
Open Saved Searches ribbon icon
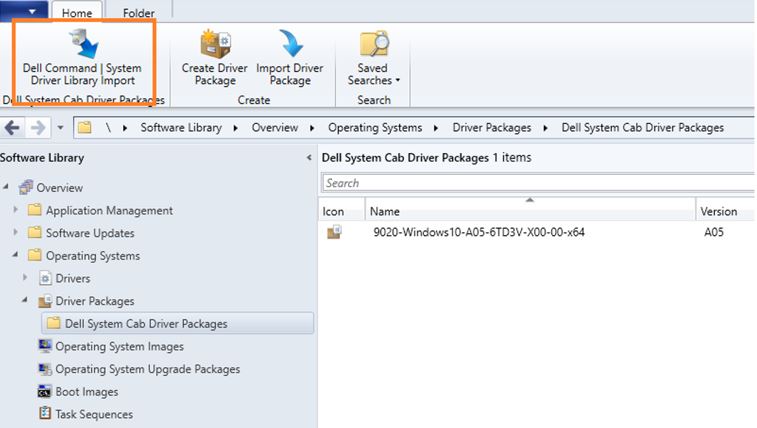click(374, 43)
